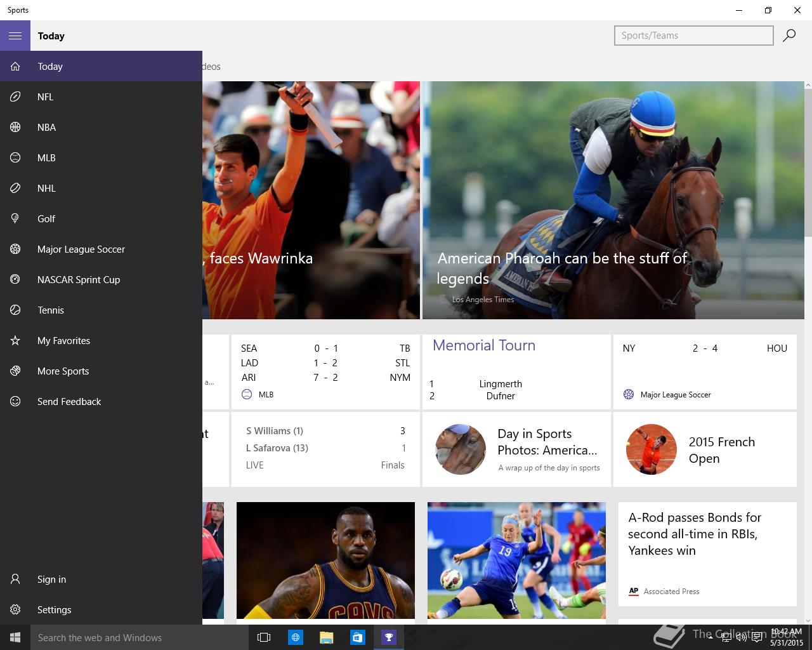The height and width of the screenshot is (650, 812).
Task: Open the NFL section label
Action: tap(45, 96)
